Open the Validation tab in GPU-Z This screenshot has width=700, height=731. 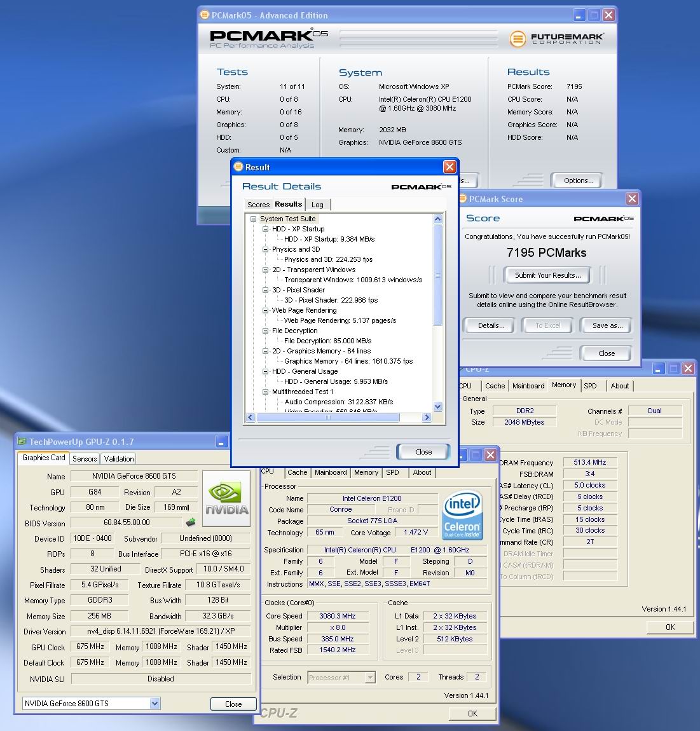118,459
